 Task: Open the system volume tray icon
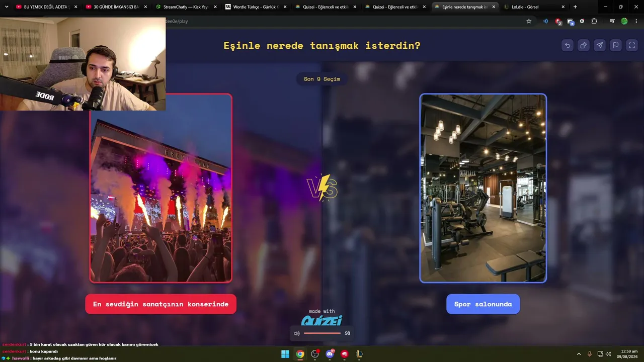[608, 354]
